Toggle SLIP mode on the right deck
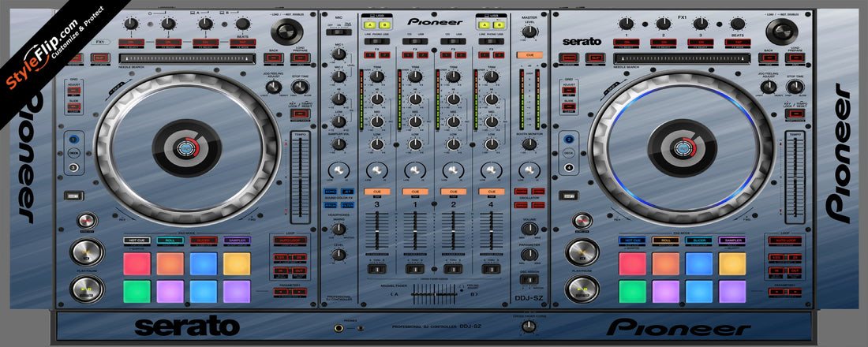This screenshot has height=347, width=868. pos(594,58)
